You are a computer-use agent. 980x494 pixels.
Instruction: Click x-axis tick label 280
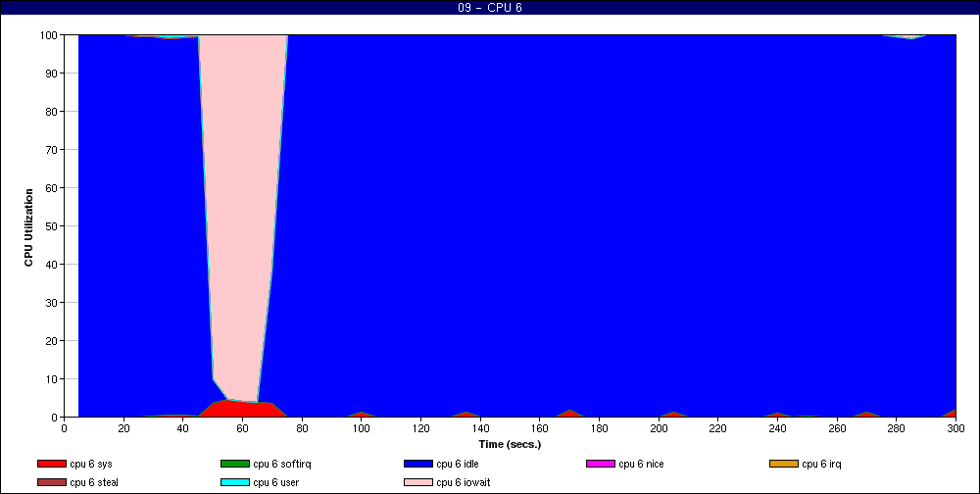pos(897,428)
